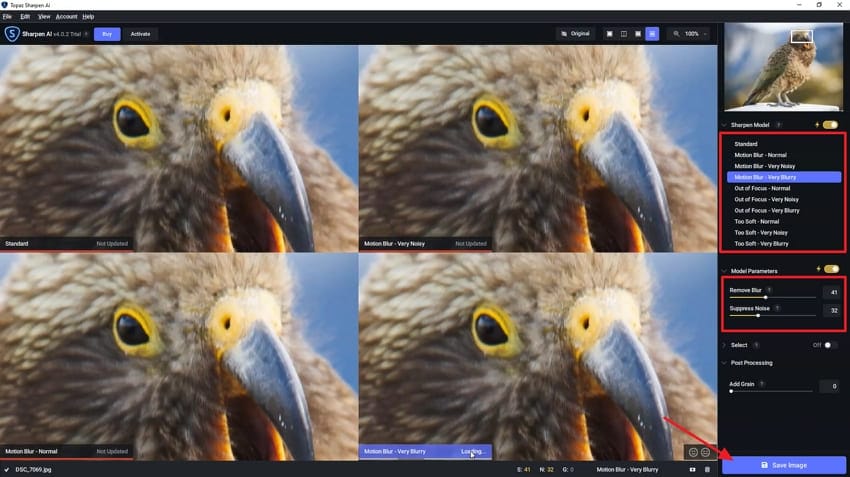This screenshot has width=850, height=477.
Task: Select single image view layout
Action: tap(609, 34)
